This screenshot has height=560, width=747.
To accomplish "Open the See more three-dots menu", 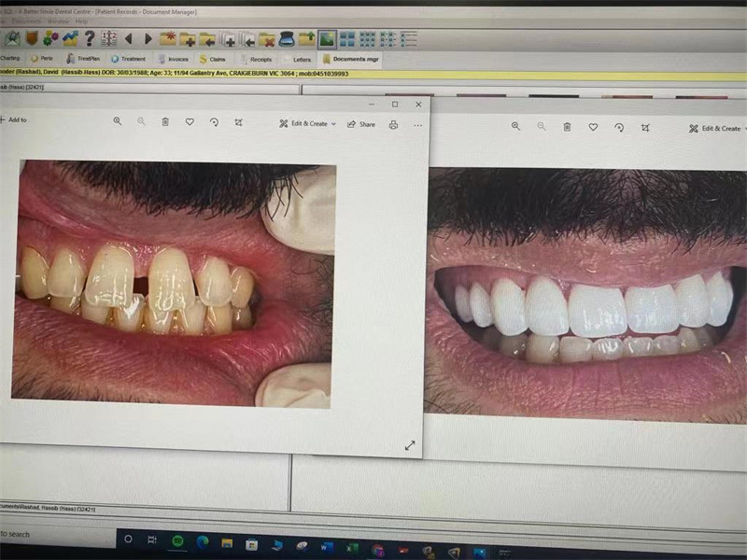I will (x=417, y=124).
